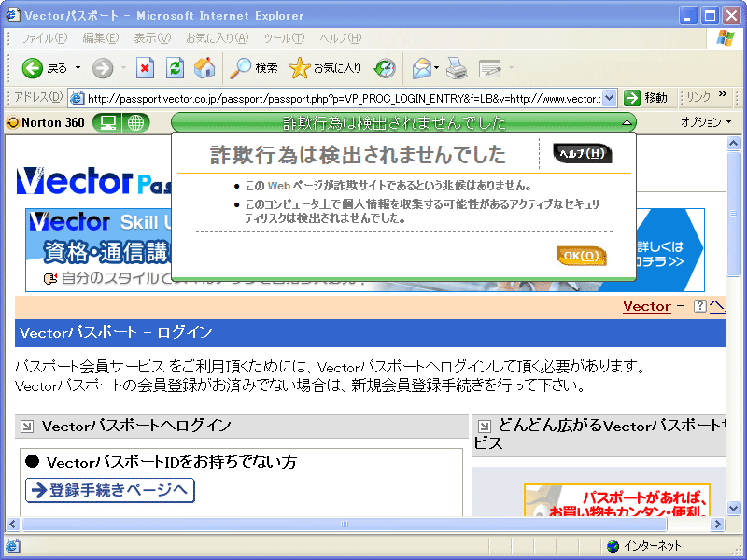Viewport: 747px width, 560px height.
Task: Refresh the page with the green arrows icon
Action: [175, 68]
